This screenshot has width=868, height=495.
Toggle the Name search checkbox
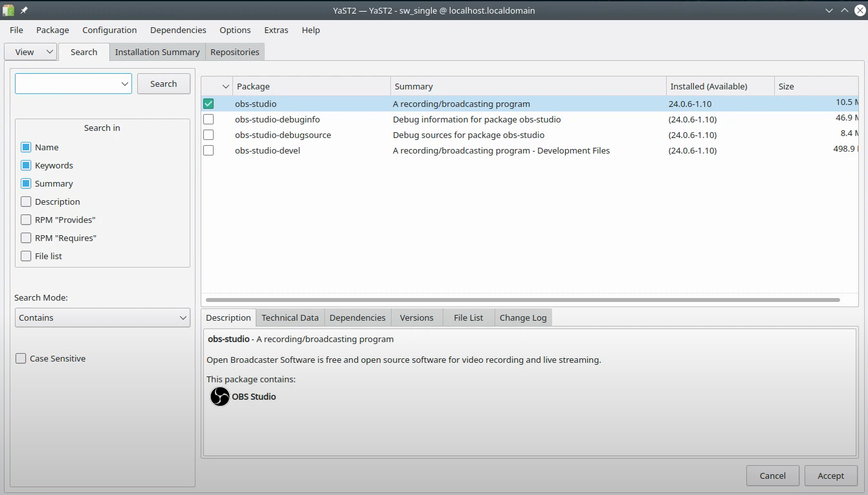[x=26, y=147]
